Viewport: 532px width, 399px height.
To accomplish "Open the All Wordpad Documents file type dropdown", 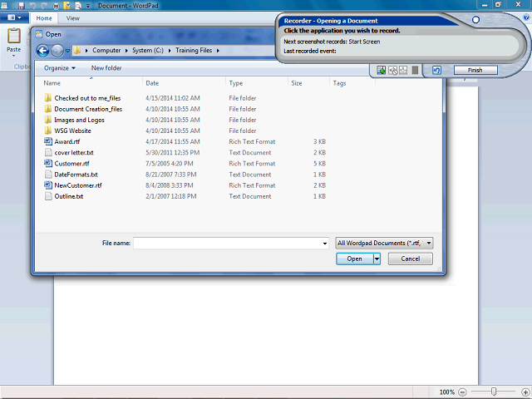I will click(384, 243).
